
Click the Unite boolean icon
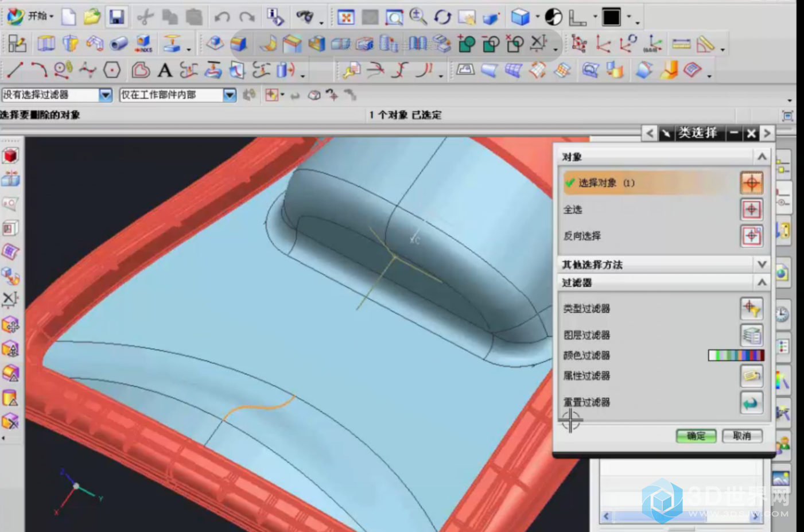click(x=467, y=44)
